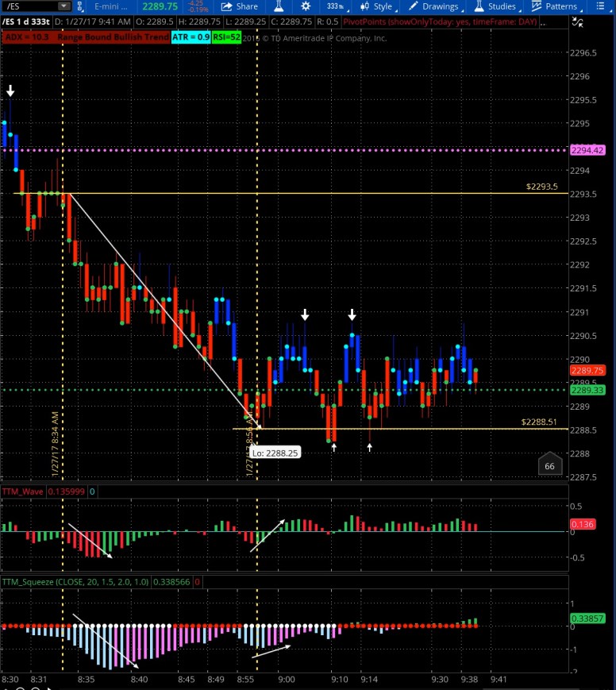The image size is (616, 690).
Task: Open the Patterns menu
Action: (556, 6)
